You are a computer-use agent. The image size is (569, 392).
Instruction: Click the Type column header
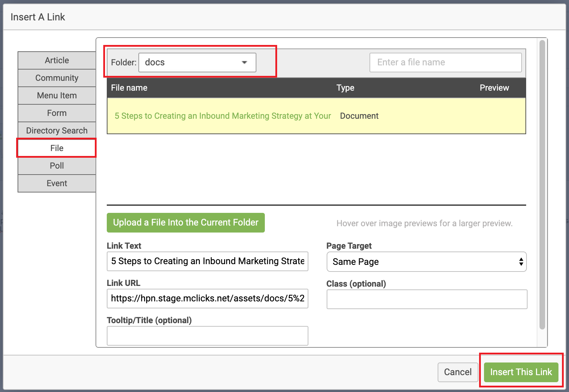pos(345,88)
